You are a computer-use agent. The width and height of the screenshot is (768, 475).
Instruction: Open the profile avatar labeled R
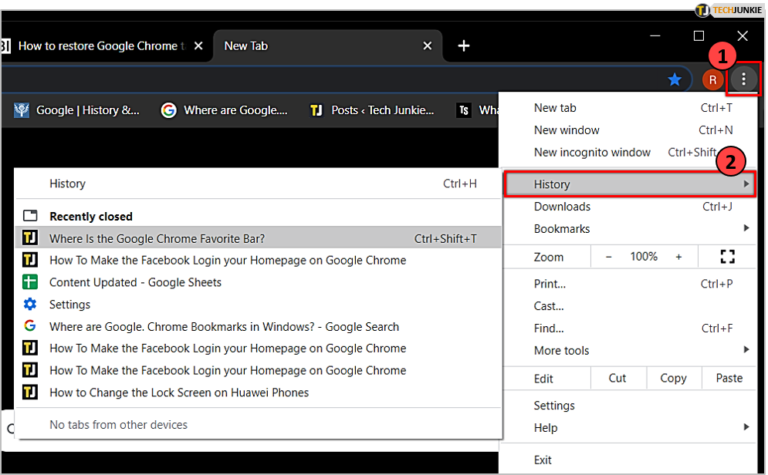712,78
